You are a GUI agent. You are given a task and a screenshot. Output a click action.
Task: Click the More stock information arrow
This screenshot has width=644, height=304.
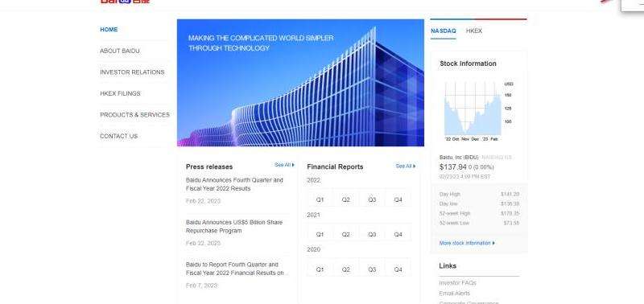(x=467, y=243)
